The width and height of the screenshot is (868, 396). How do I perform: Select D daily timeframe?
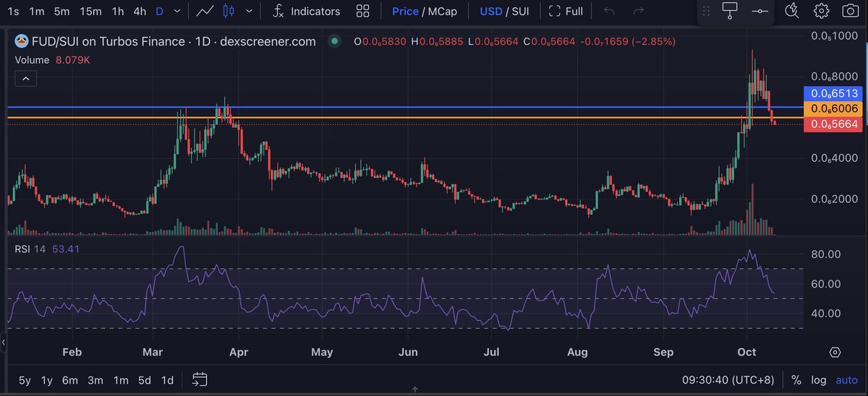click(x=160, y=11)
